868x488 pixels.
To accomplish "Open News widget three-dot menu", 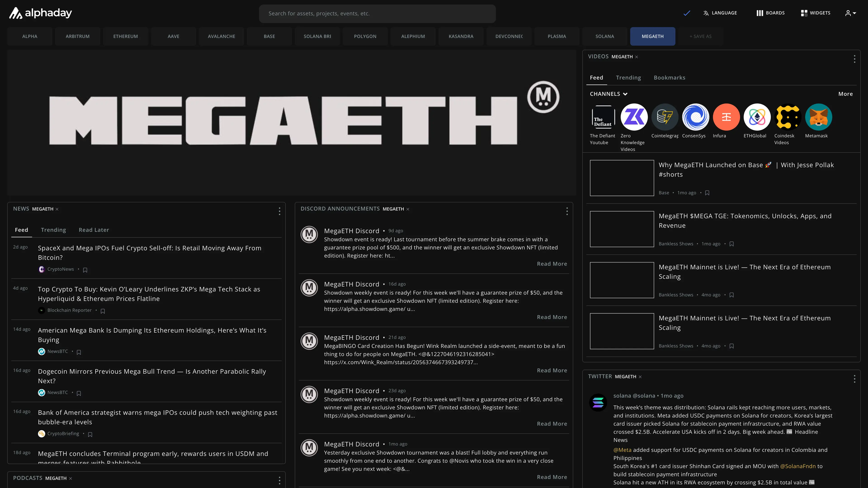I will click(279, 211).
